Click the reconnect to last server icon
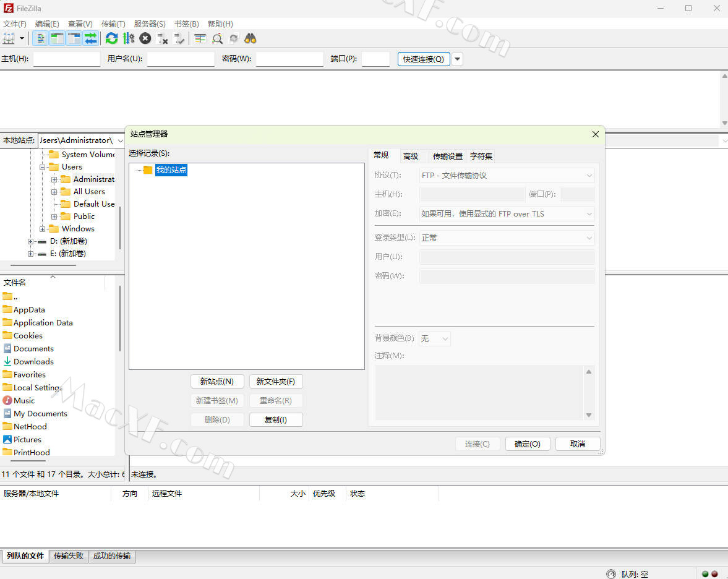 click(x=179, y=38)
